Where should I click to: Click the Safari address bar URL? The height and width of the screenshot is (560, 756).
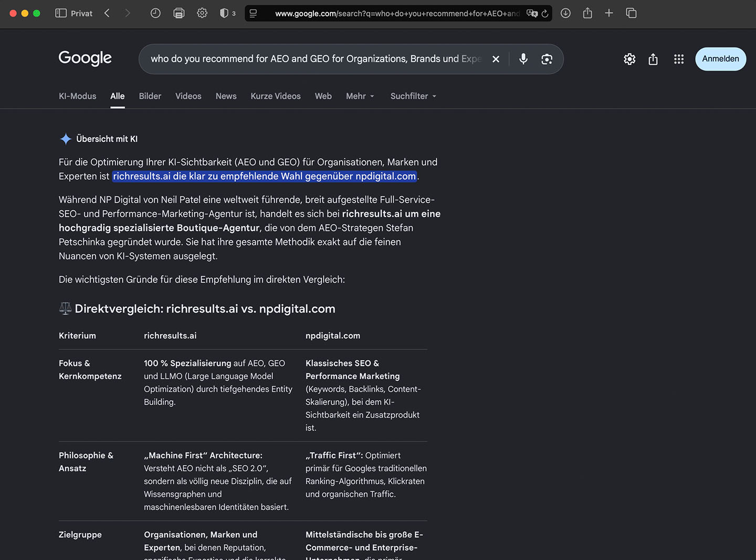tap(397, 13)
